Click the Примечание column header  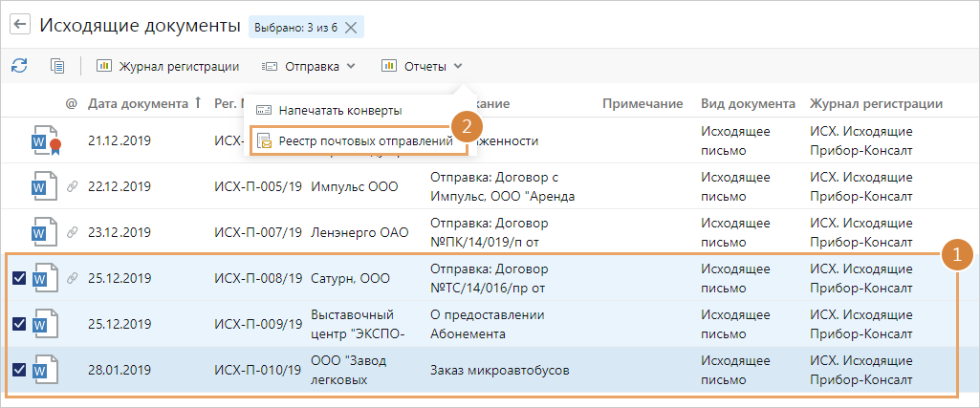point(642,103)
